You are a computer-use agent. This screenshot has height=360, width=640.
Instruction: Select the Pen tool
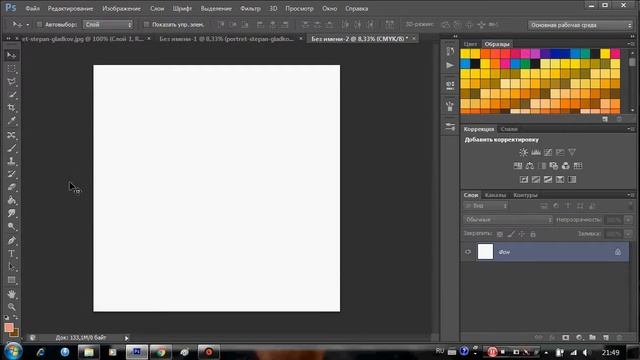pyautogui.click(x=11, y=240)
